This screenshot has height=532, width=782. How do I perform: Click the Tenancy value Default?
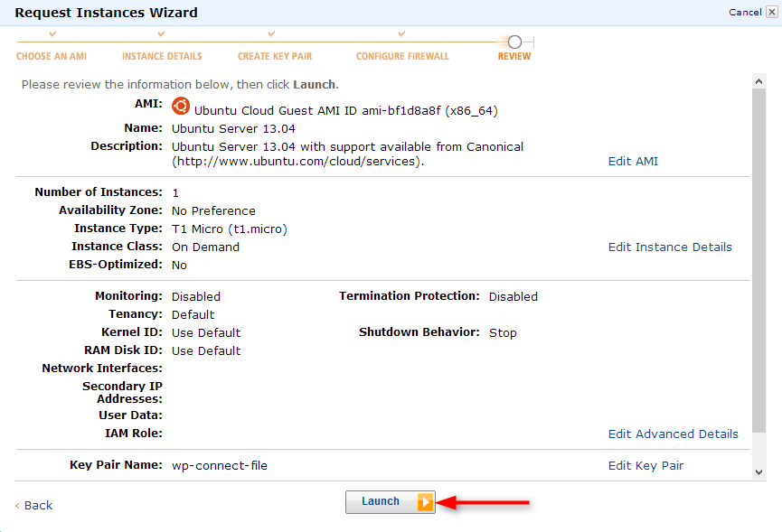click(193, 315)
